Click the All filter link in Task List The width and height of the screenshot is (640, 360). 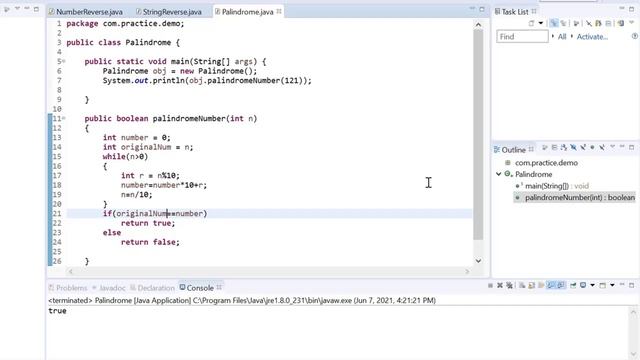(562, 36)
